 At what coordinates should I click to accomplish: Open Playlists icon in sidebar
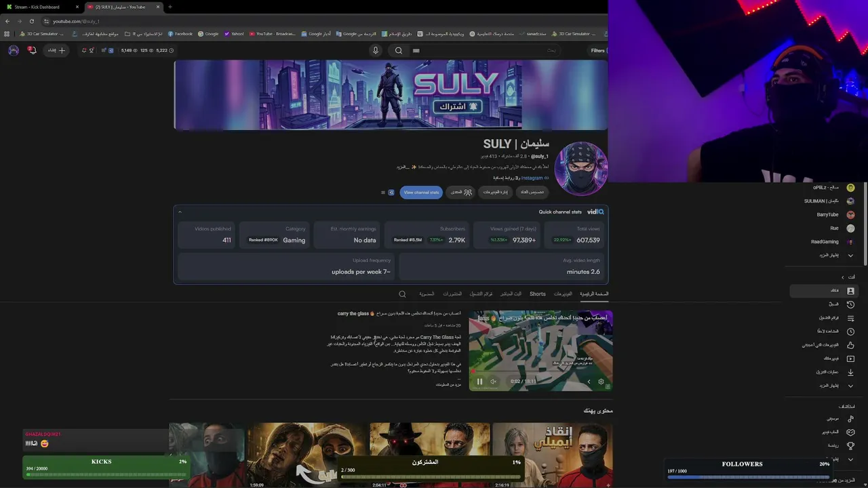pyautogui.click(x=850, y=318)
